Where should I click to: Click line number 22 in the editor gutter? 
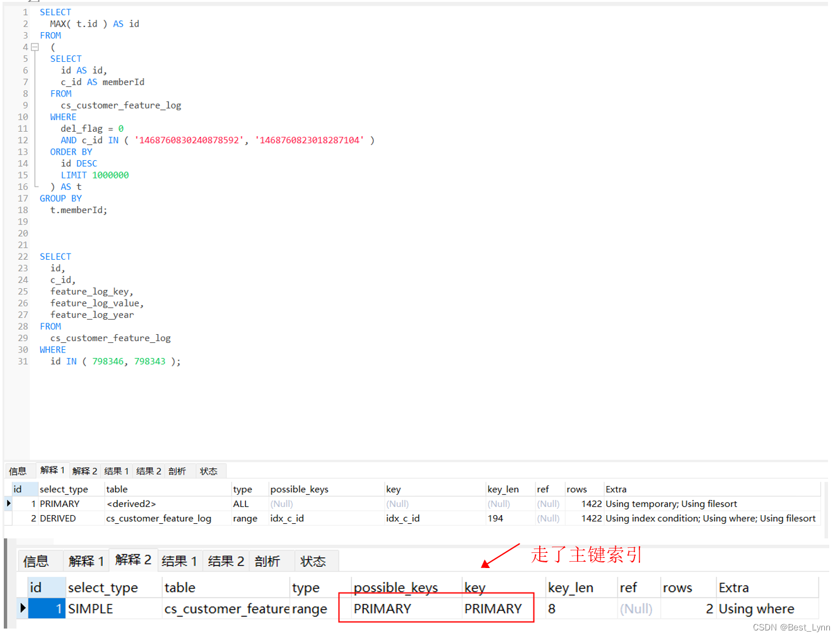[x=23, y=257]
